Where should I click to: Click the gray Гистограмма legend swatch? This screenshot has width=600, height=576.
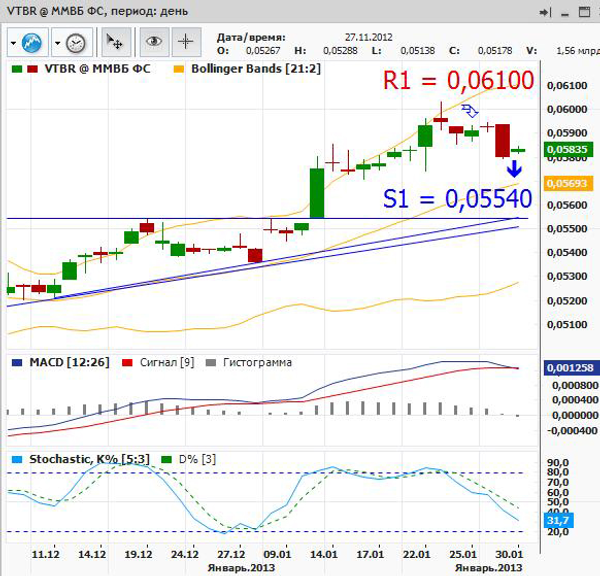click(211, 362)
